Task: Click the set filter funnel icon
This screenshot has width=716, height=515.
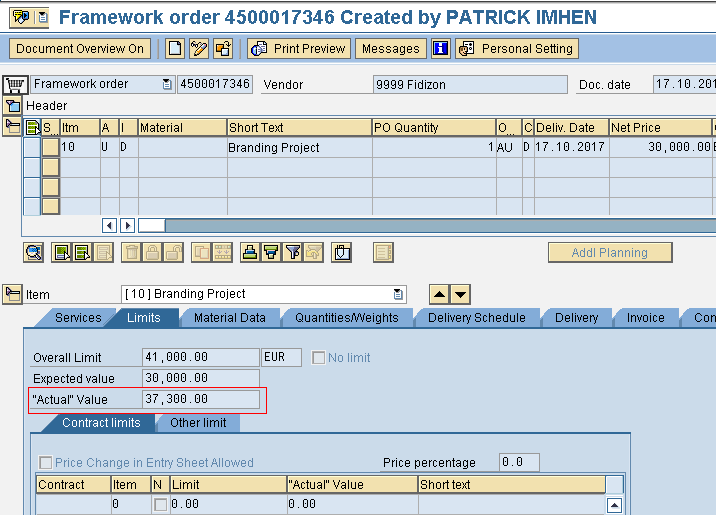Action: 293,252
